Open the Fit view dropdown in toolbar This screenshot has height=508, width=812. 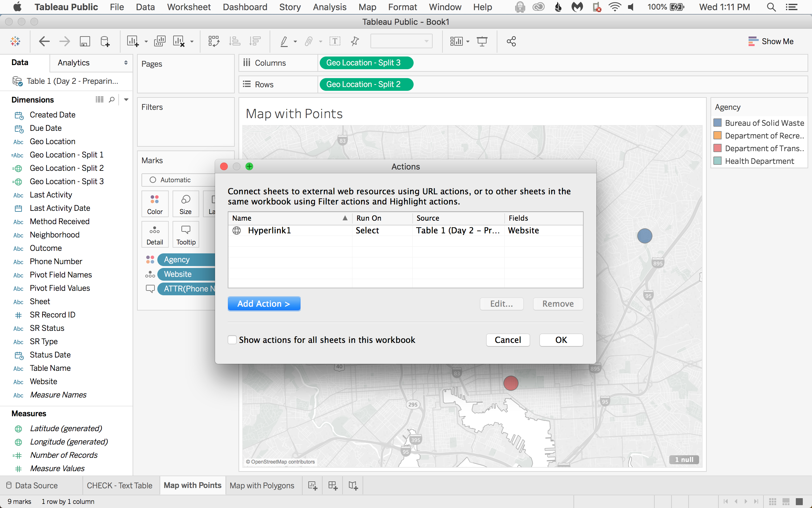tap(401, 41)
